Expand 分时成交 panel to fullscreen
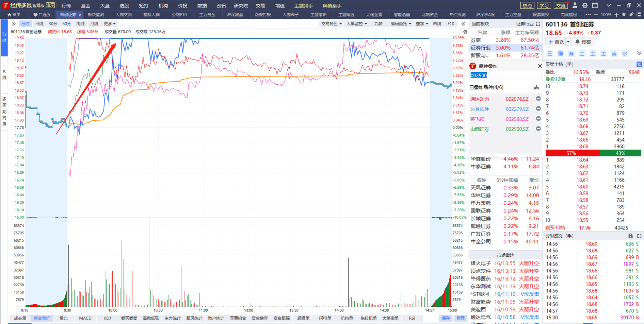 [639, 236]
